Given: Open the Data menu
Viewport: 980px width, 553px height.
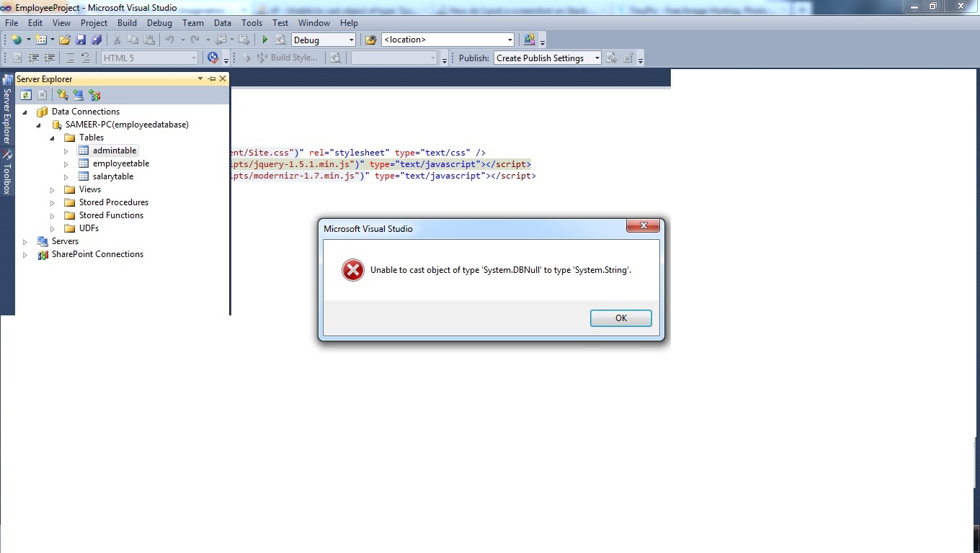Looking at the screenshot, I should coord(223,23).
